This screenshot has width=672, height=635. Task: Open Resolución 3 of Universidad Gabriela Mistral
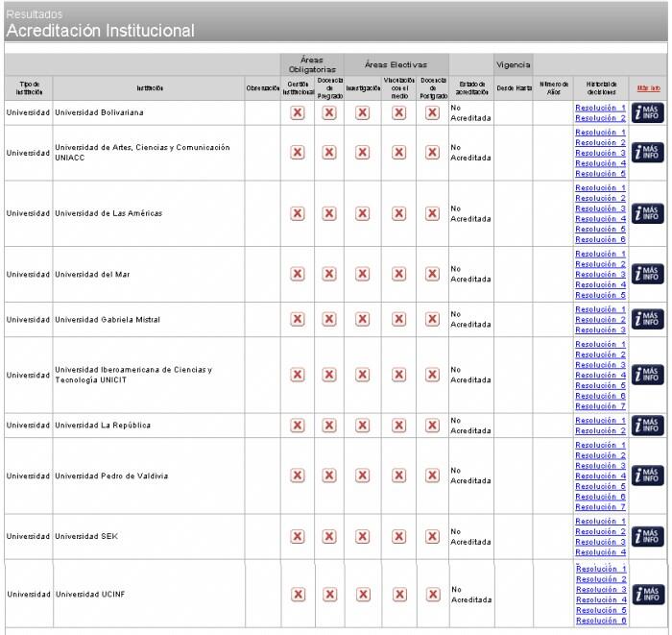coord(600,330)
